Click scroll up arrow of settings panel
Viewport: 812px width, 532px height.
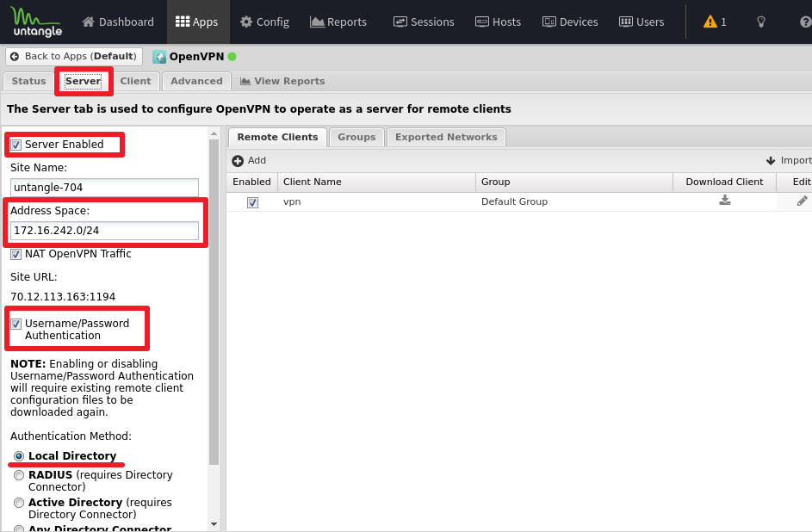tap(214, 133)
